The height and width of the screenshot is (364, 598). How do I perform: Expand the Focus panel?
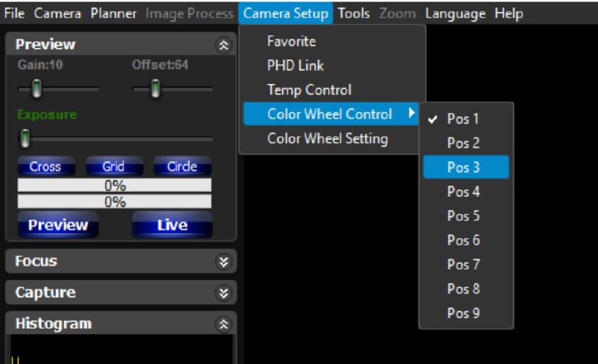tap(224, 262)
